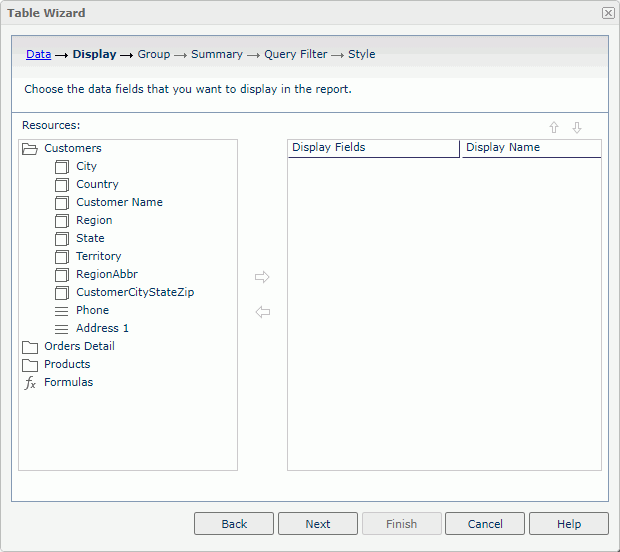Select the Customers tree node label
Viewport: 620px width, 552px height.
point(73,148)
